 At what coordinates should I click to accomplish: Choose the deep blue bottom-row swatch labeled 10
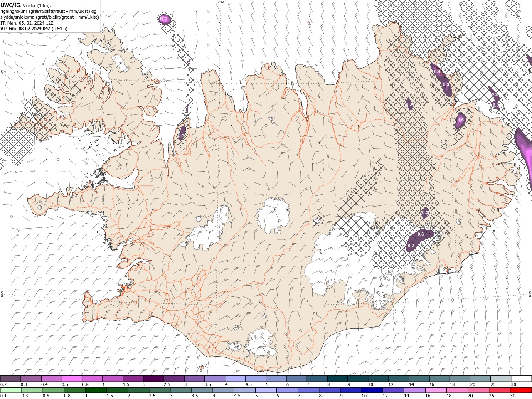pyautogui.click(x=372, y=390)
